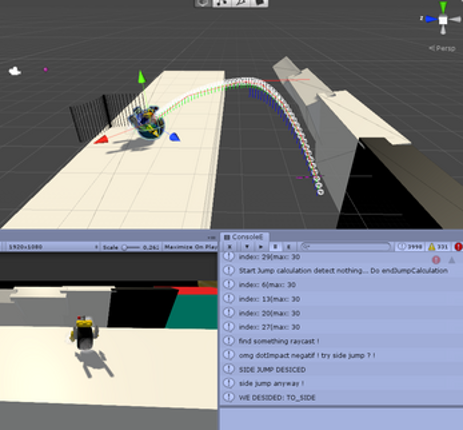The height and width of the screenshot is (430, 463).
Task: Open the shading mode cube button
Action: pyautogui.click(x=204, y=3)
